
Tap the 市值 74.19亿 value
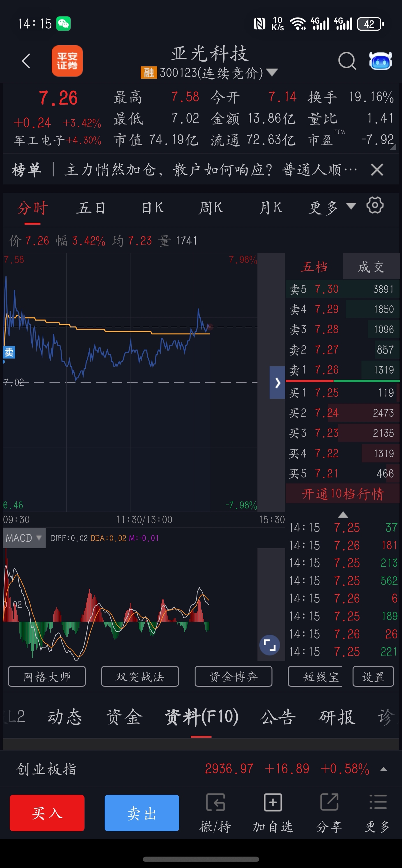174,140
